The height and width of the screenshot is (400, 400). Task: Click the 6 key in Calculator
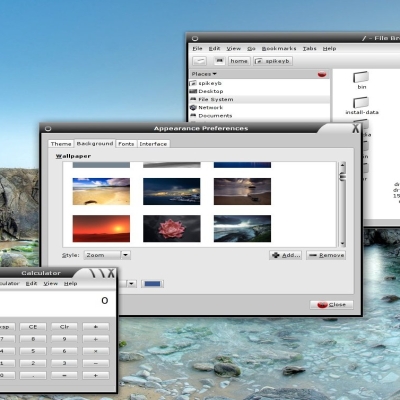(x=64, y=351)
